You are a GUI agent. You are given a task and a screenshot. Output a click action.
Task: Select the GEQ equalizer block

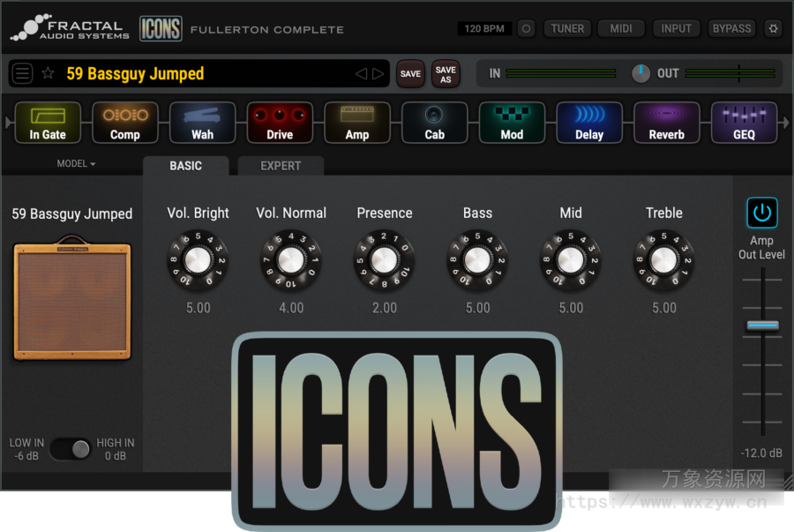[x=744, y=123]
